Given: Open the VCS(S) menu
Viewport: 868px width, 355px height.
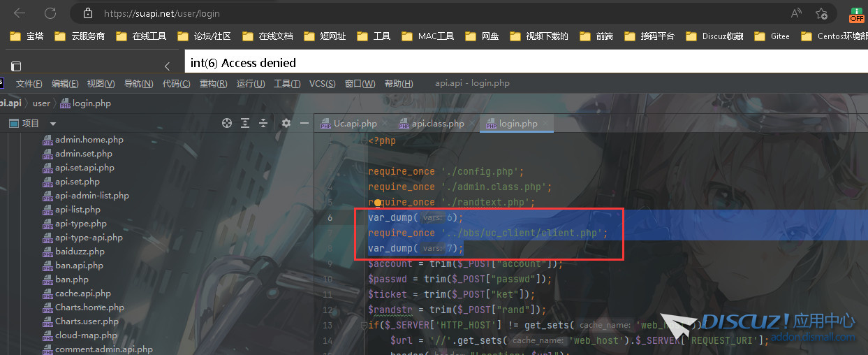Looking at the screenshot, I should click(x=322, y=83).
